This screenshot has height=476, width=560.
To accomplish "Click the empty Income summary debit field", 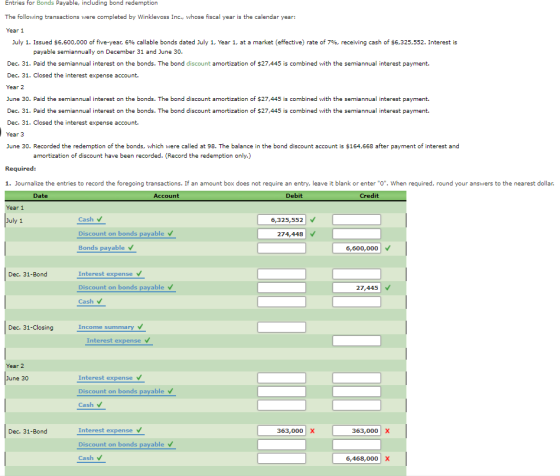I will 281,327.
